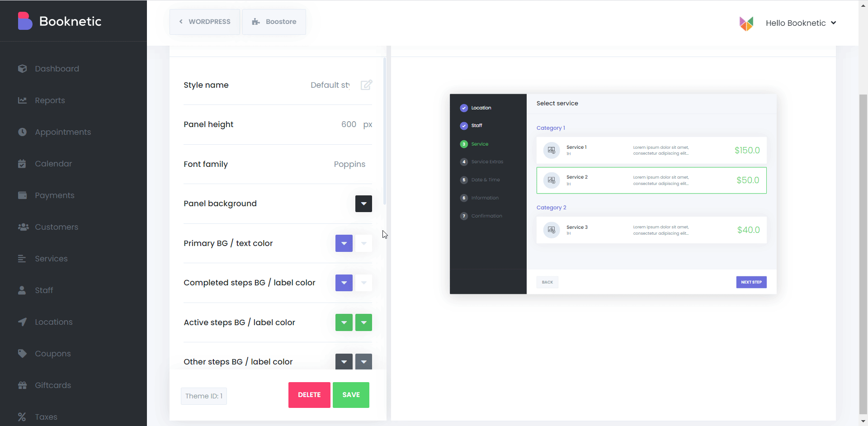This screenshot has width=868, height=426.
Task: Open the Reports menu item
Action: [50, 100]
